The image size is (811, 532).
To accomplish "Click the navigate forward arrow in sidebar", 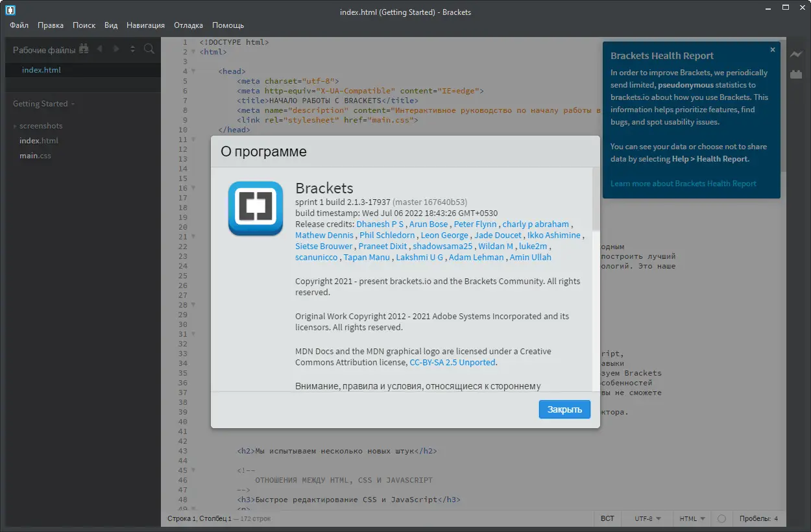I will (116, 49).
